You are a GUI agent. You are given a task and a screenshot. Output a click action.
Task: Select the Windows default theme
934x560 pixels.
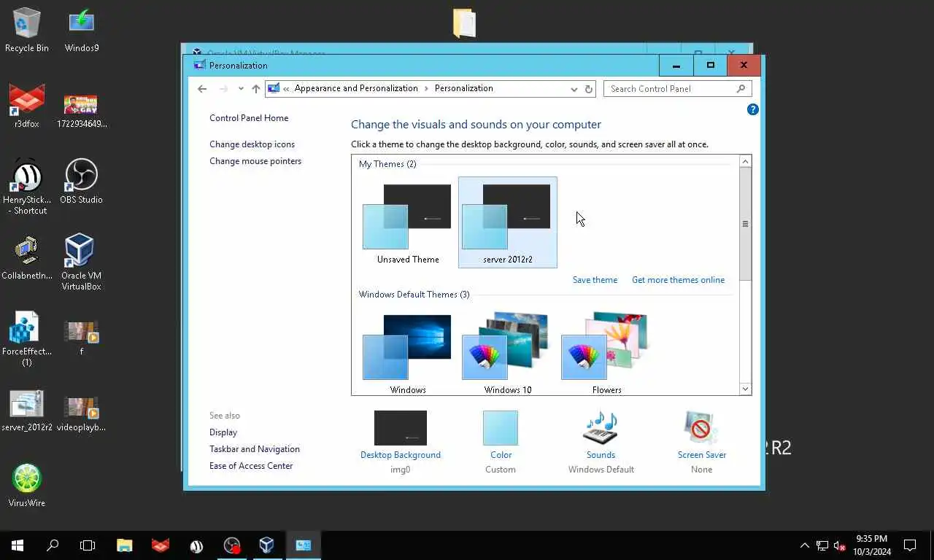[x=408, y=353]
